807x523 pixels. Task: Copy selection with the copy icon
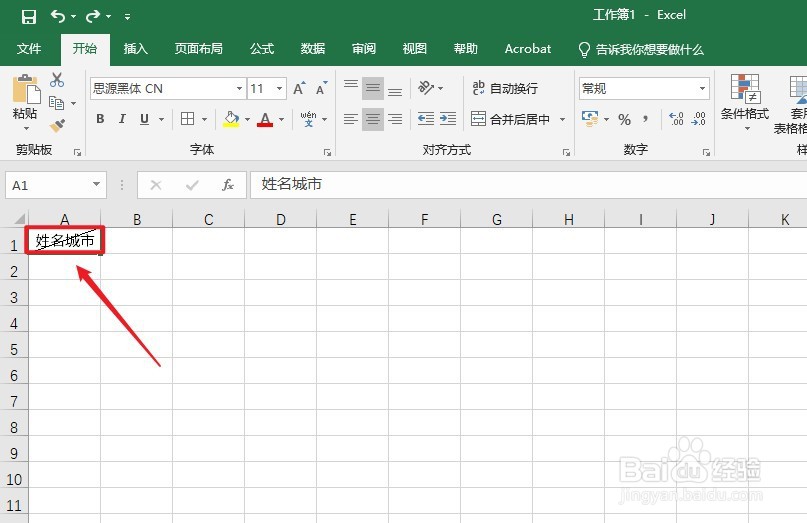57,103
